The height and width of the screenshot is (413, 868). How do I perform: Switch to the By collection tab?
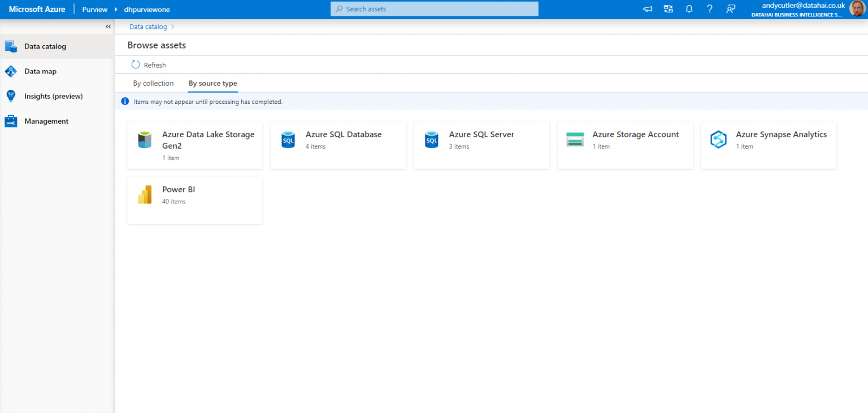pyautogui.click(x=153, y=83)
